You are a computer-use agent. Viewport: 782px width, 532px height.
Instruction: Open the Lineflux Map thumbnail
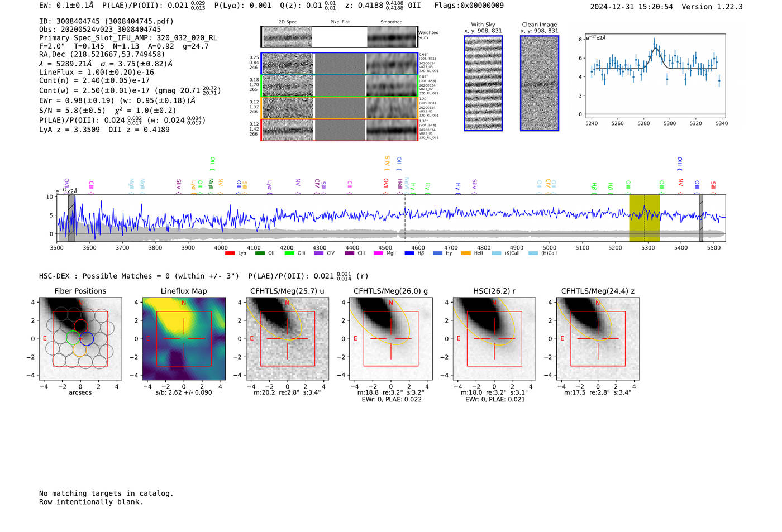point(184,339)
